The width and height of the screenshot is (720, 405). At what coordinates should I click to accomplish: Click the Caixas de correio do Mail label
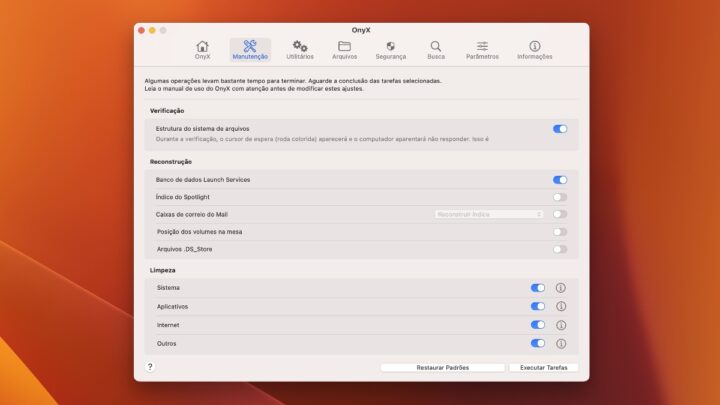[191, 214]
